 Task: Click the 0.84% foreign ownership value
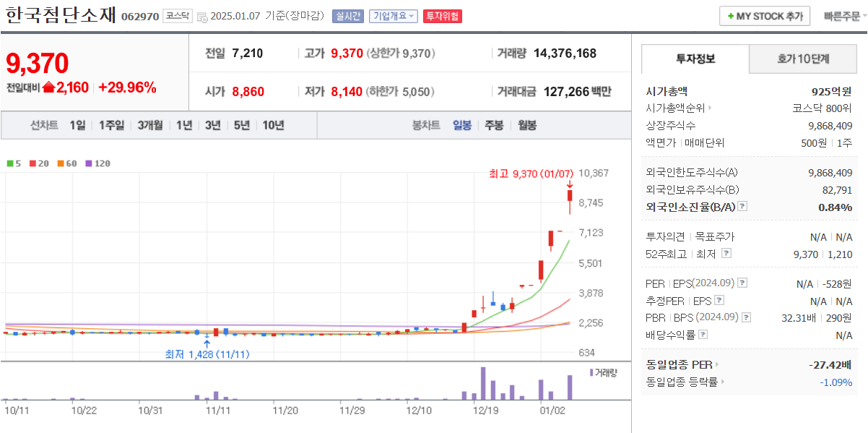coord(836,207)
